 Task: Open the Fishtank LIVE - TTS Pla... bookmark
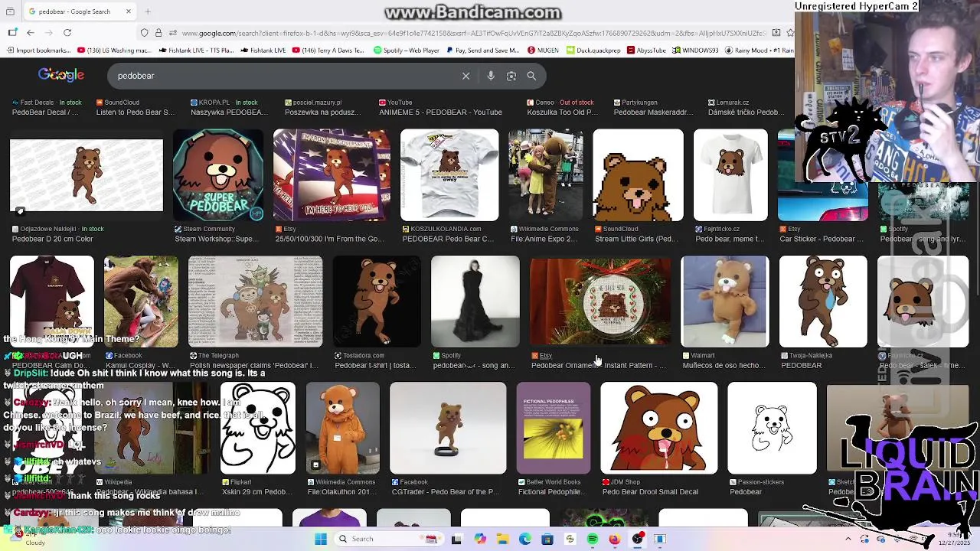pos(197,51)
